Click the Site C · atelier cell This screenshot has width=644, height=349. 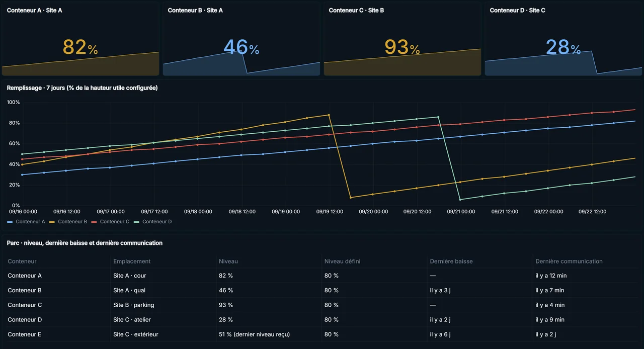tap(132, 319)
